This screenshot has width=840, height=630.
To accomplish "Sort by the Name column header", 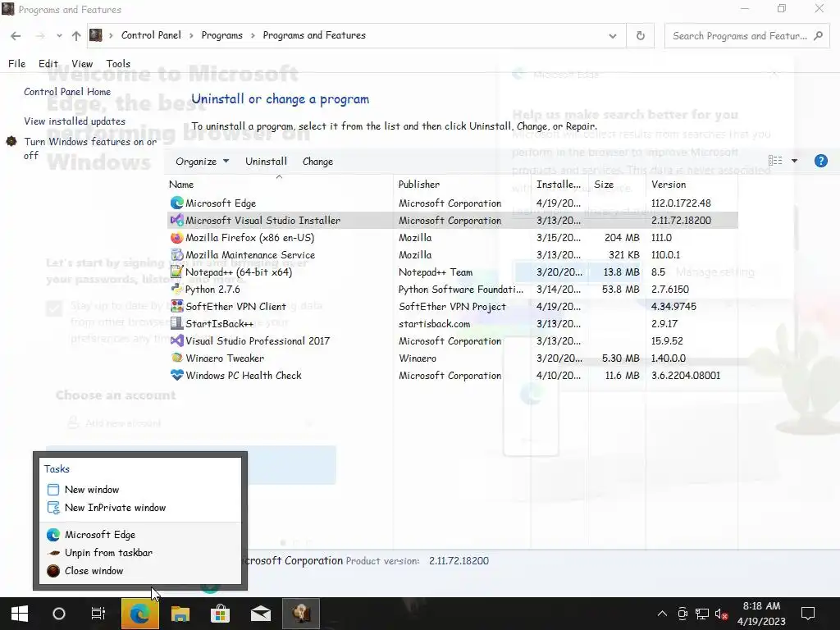I will pos(280,185).
